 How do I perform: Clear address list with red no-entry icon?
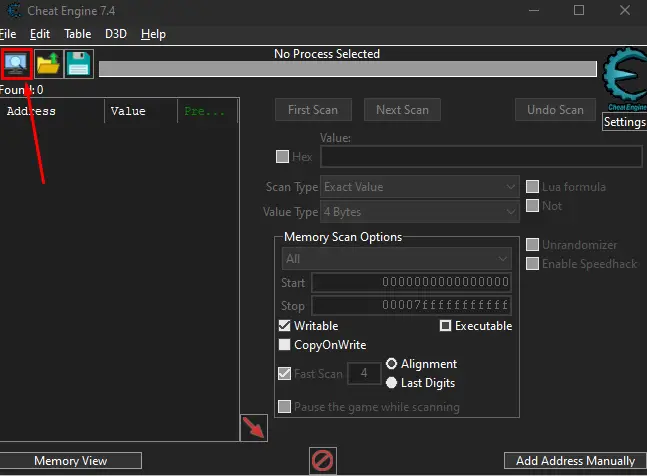(x=323, y=461)
